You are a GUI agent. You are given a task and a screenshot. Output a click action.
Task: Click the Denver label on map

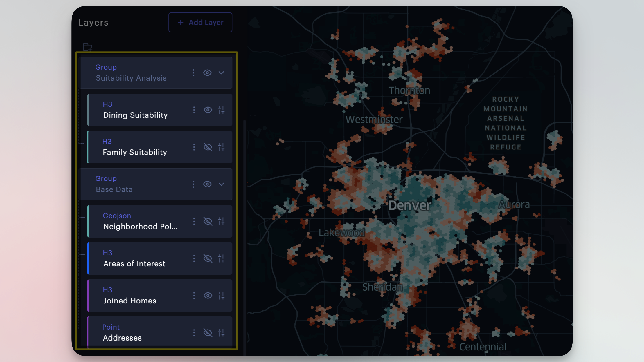[409, 206]
